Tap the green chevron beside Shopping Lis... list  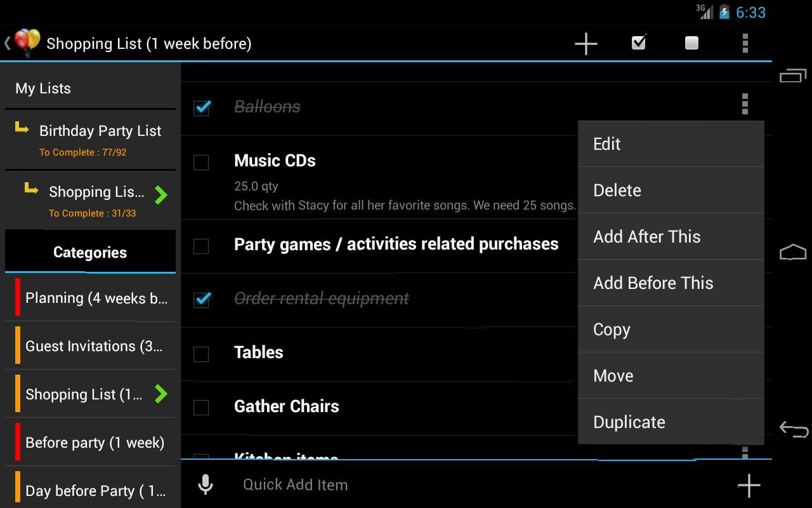(x=161, y=195)
